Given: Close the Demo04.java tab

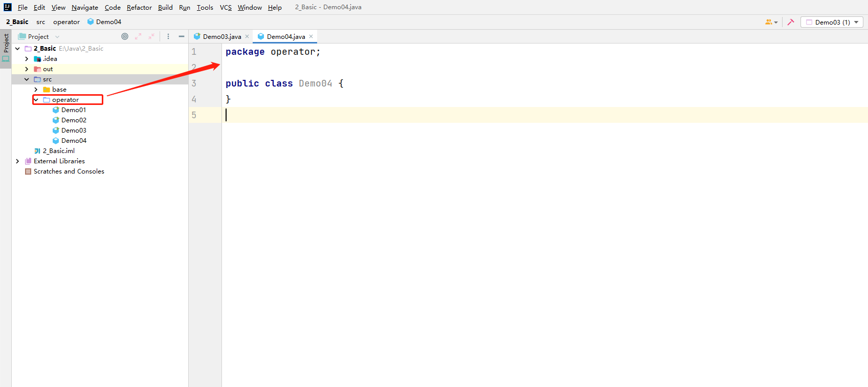Looking at the screenshot, I should pos(311,36).
